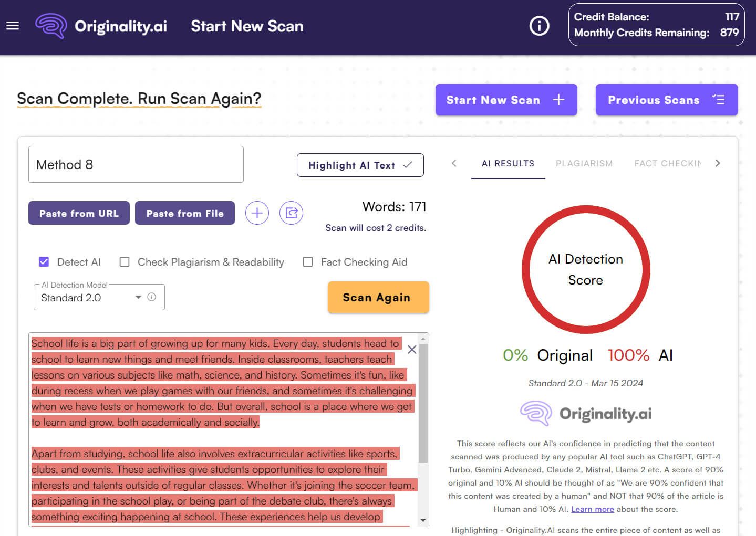Viewport: 756px width, 536px height.
Task: Click the Method 8 title input field
Action: tap(136, 165)
